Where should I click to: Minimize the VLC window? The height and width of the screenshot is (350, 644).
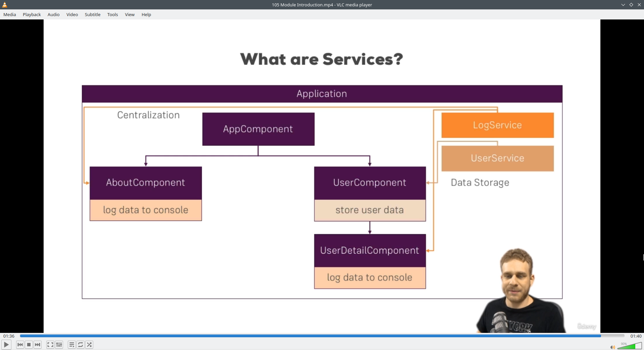tap(623, 5)
